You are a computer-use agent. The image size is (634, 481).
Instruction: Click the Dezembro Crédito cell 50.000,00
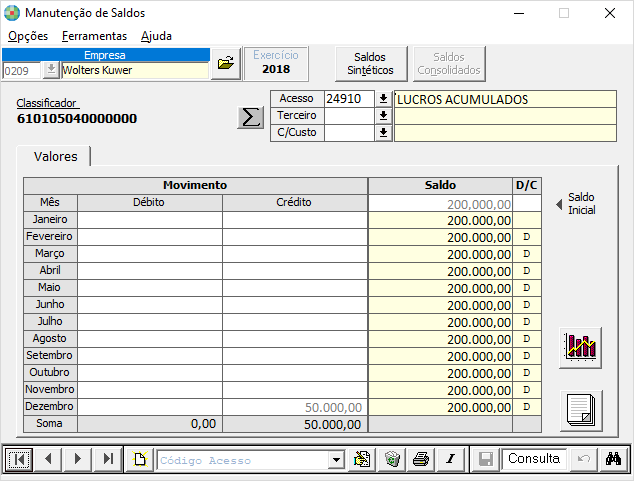tap(295, 407)
